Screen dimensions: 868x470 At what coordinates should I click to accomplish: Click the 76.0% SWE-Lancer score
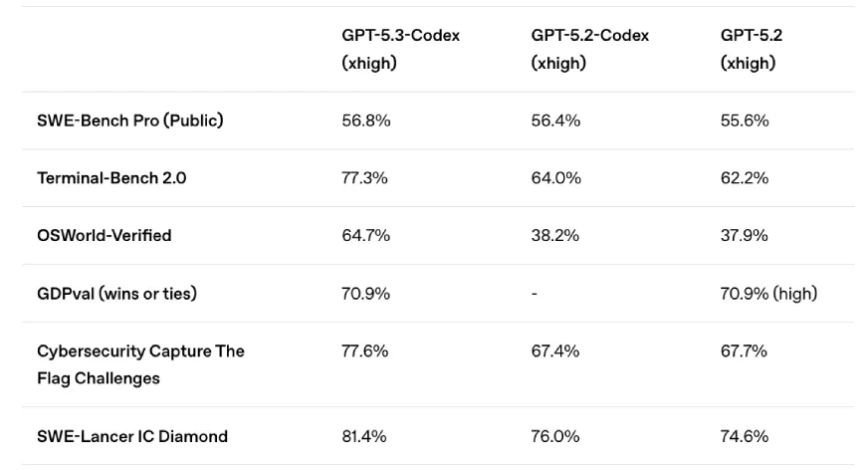(554, 436)
